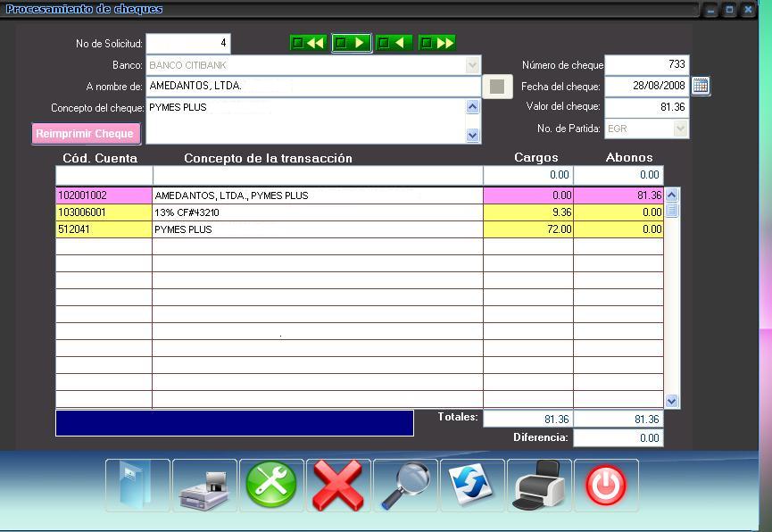Screen dimensions: 772x532
Task: Minimize the Procesamiento de cheques window
Action: pos(710,9)
